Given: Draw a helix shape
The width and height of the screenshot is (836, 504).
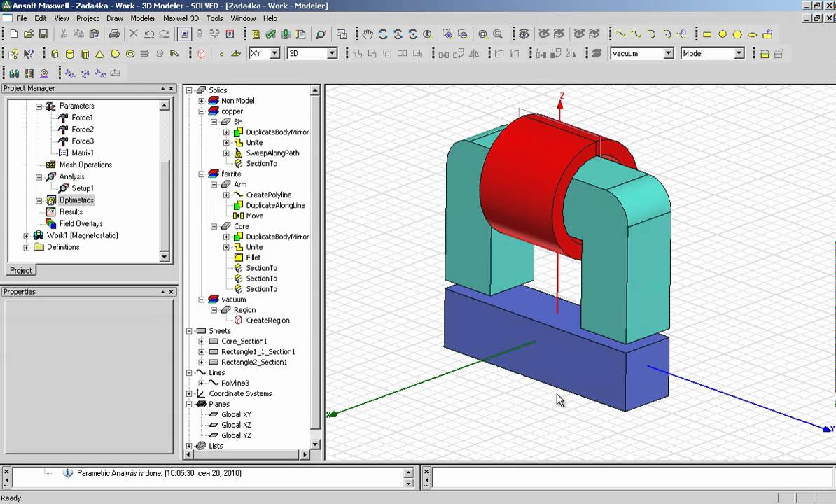Looking at the screenshot, I should click(144, 54).
